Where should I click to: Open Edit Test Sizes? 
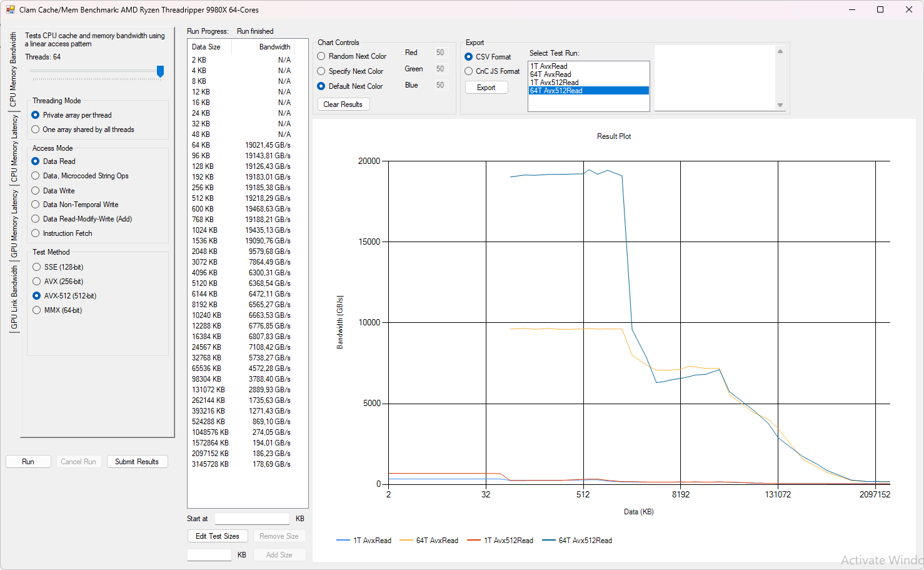pos(218,536)
